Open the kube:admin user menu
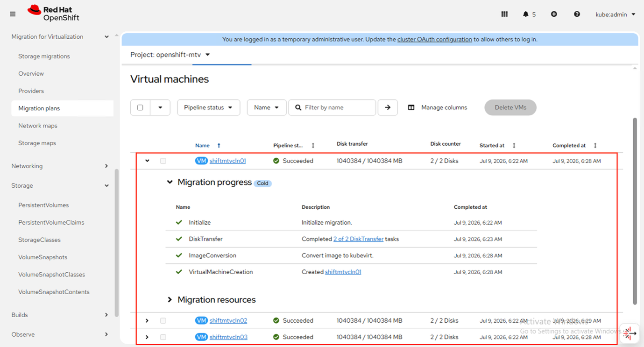Screen dimensions: 644x347 (x=616, y=14)
